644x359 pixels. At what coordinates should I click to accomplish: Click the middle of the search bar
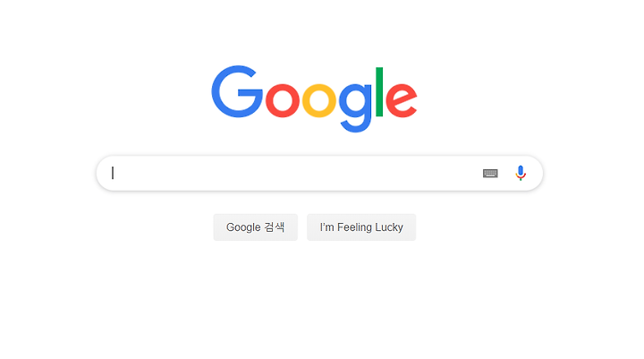(319, 173)
